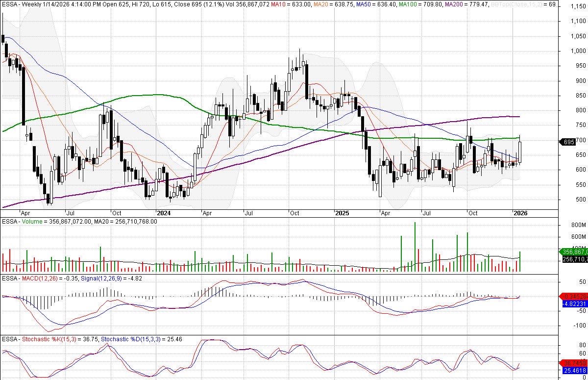
Task: Click the green 356,867 volume value tag
Action: coord(572,252)
